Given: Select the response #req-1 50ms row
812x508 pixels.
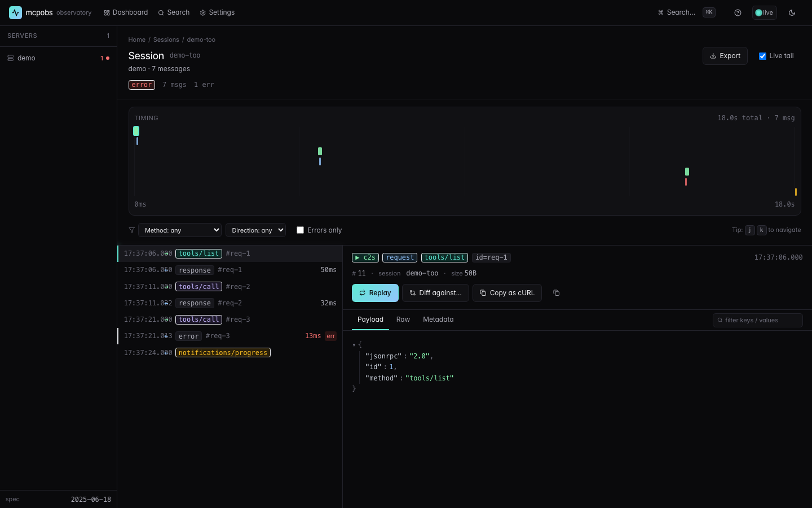Looking at the screenshot, I should (230, 270).
